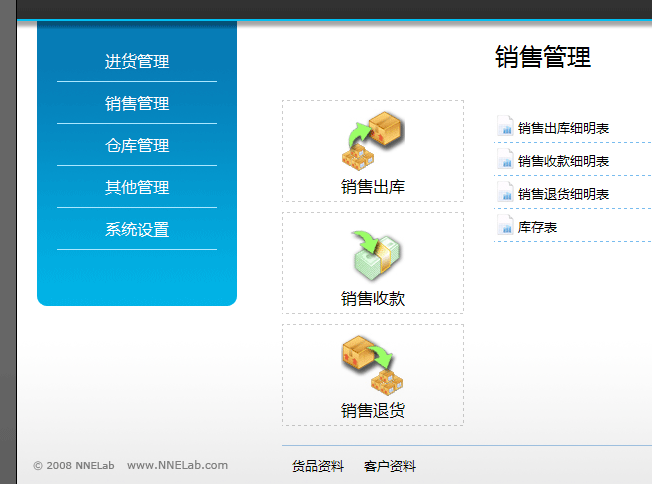The height and width of the screenshot is (484, 652).
Task: Go to 仓库管理 in the sidebar
Action: pyautogui.click(x=137, y=146)
